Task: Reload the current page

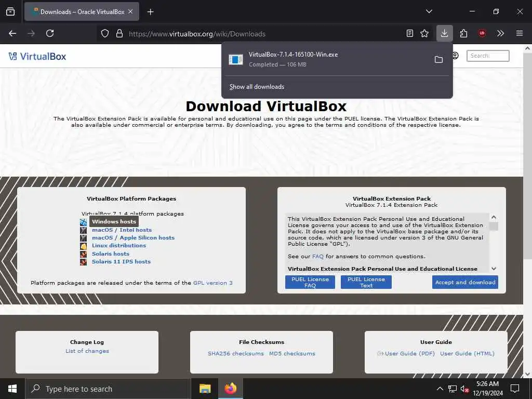Action: click(50, 33)
